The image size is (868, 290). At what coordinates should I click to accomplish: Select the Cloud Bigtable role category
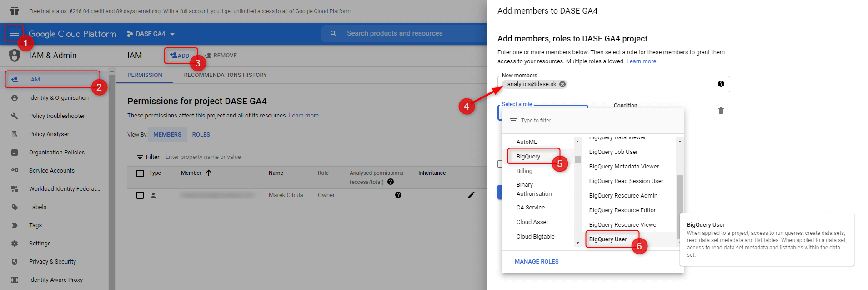click(x=536, y=237)
